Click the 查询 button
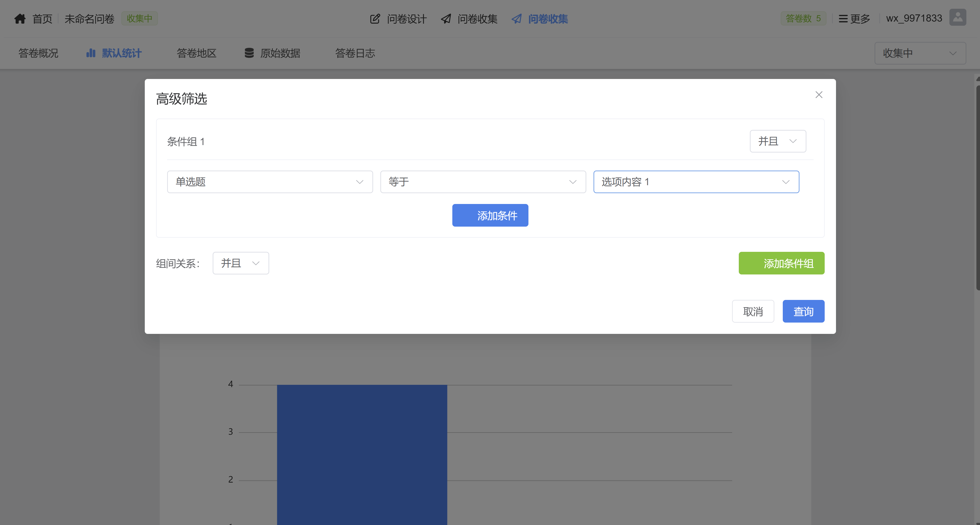This screenshot has width=980, height=525. 803,312
